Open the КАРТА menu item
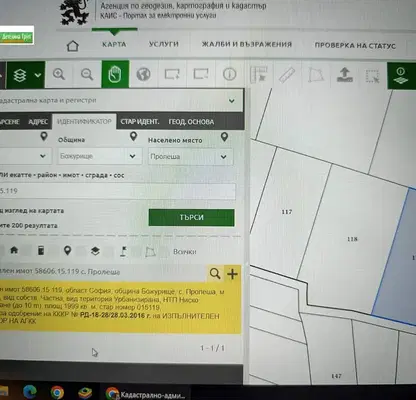 tap(114, 44)
